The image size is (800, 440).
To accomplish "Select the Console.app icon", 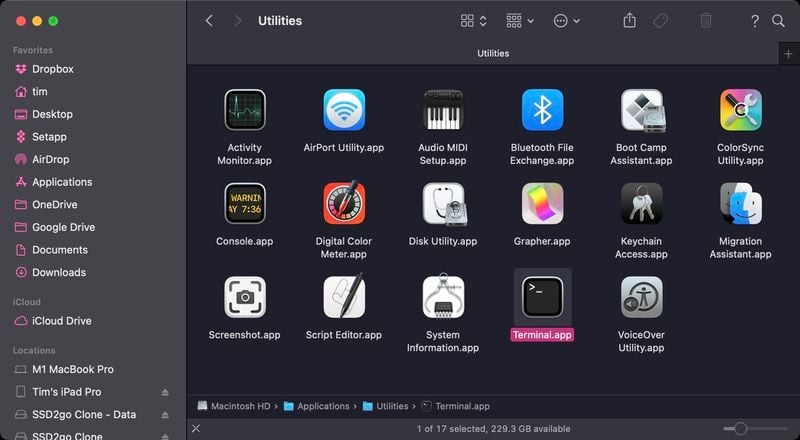I will coord(244,204).
